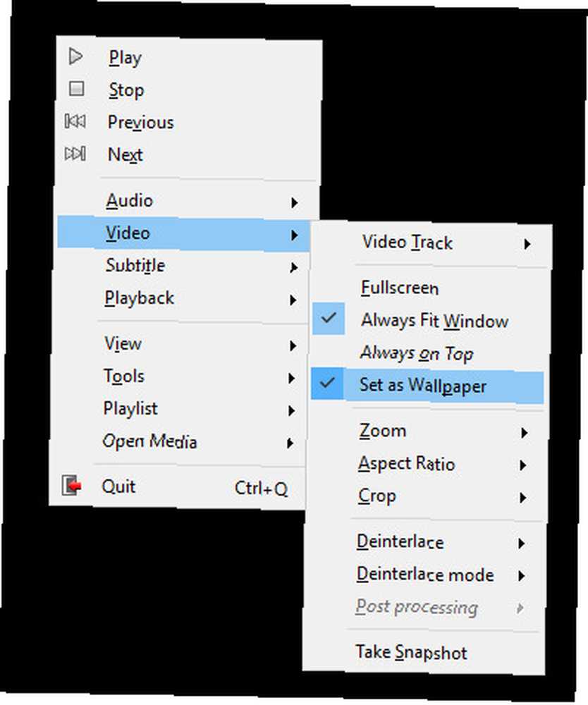
Task: Click the Quit exit icon
Action: (71, 485)
